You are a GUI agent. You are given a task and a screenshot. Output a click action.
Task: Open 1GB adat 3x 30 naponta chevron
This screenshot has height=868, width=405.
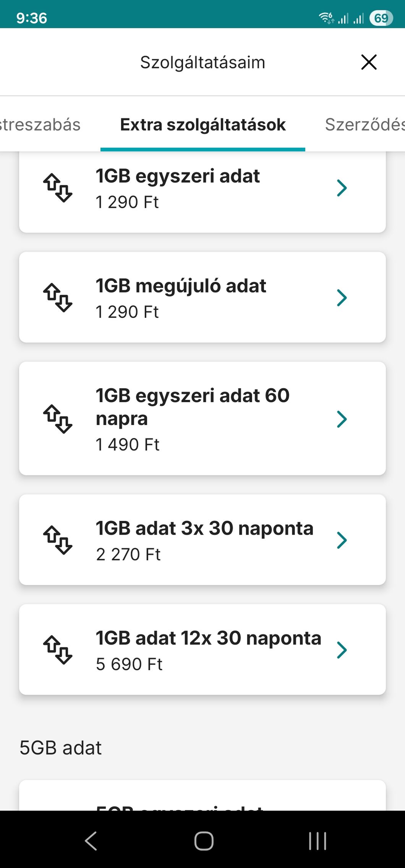point(342,540)
